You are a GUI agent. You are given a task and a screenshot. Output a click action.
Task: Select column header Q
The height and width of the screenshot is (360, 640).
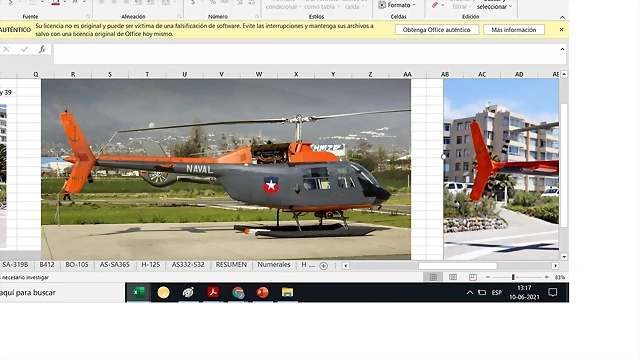tap(36, 74)
